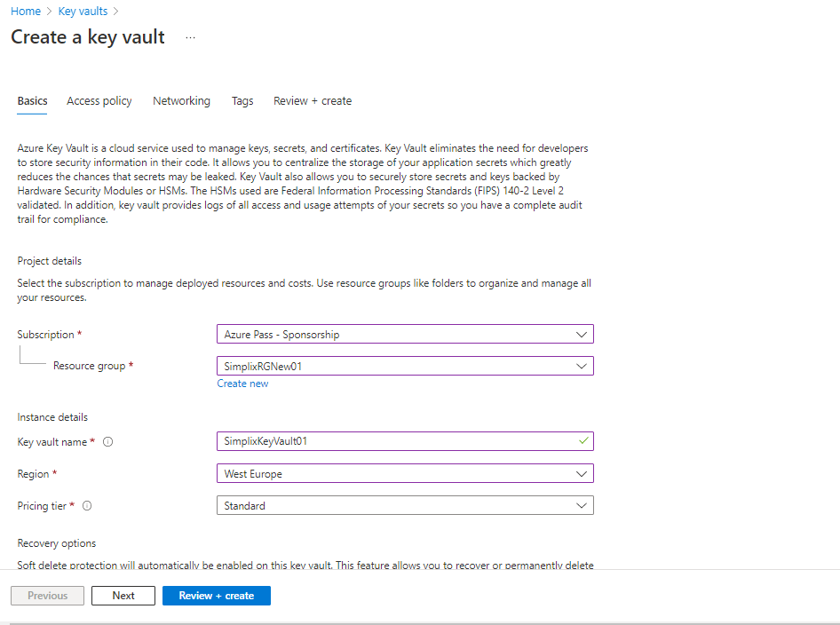The height and width of the screenshot is (625, 840).
Task: Click Home in the breadcrumb
Action: 26,12
